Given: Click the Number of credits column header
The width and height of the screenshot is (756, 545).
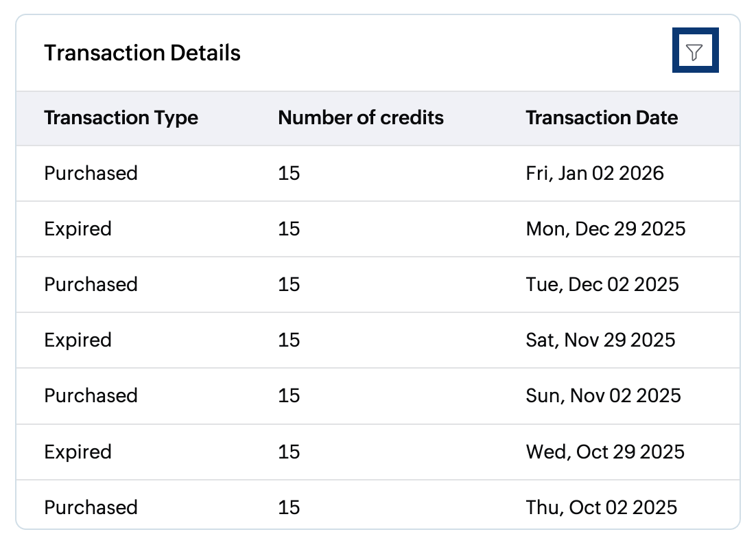Looking at the screenshot, I should [x=361, y=118].
